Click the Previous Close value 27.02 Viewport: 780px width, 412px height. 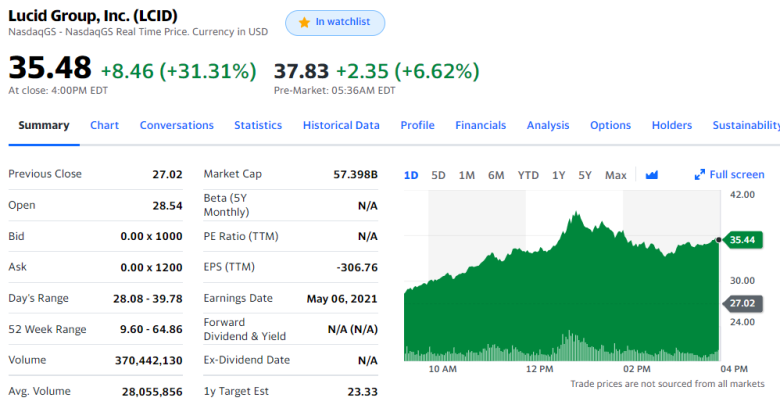tap(167, 174)
